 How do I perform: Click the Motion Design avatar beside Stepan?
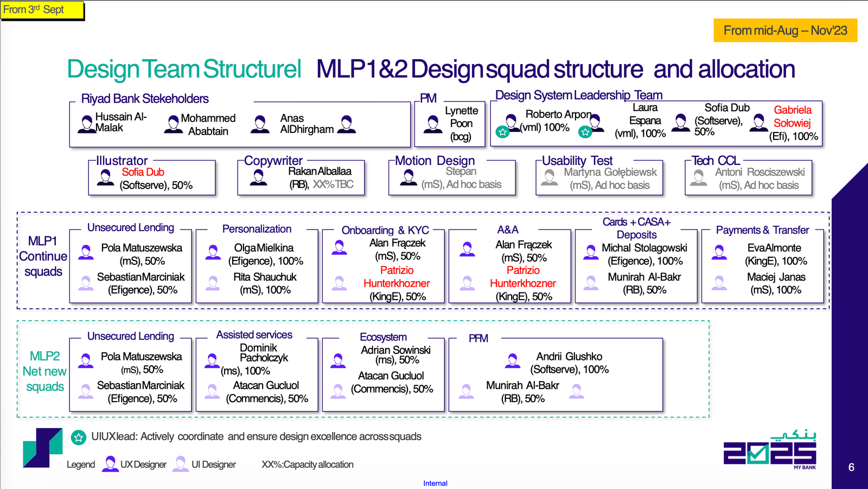(x=409, y=177)
